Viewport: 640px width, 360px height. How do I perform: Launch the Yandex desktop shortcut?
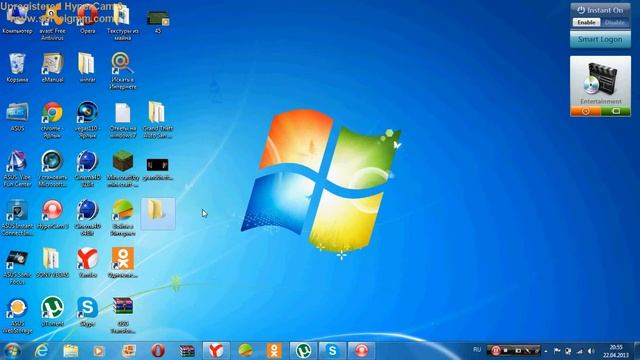(87, 263)
